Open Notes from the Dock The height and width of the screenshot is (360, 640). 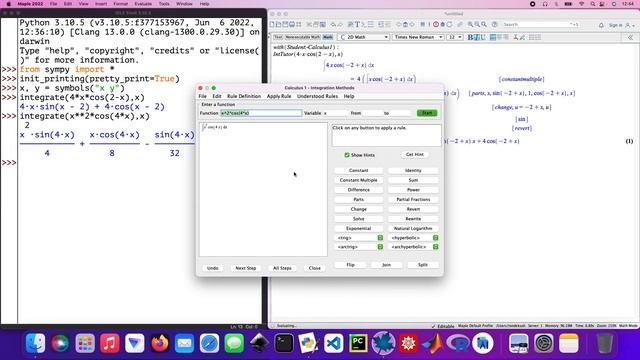[569, 343]
